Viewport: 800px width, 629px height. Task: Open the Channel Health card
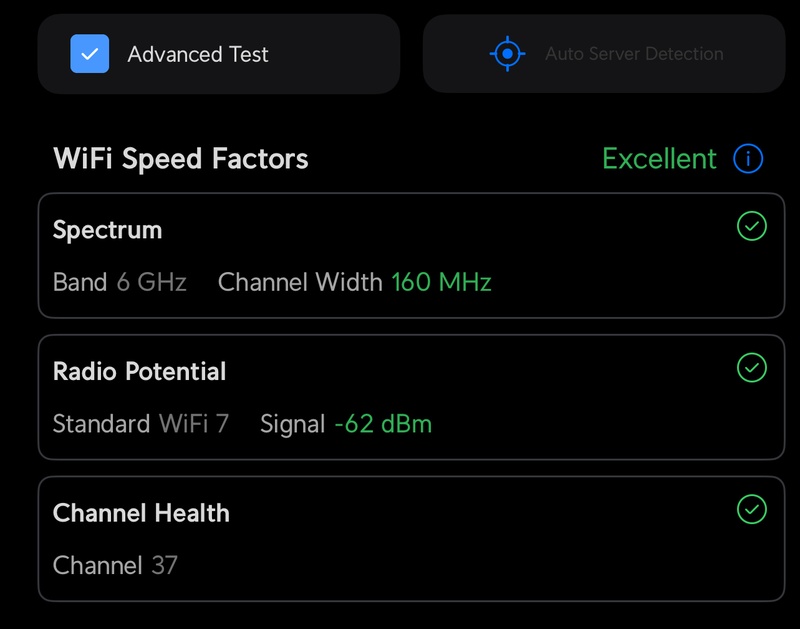[411, 539]
